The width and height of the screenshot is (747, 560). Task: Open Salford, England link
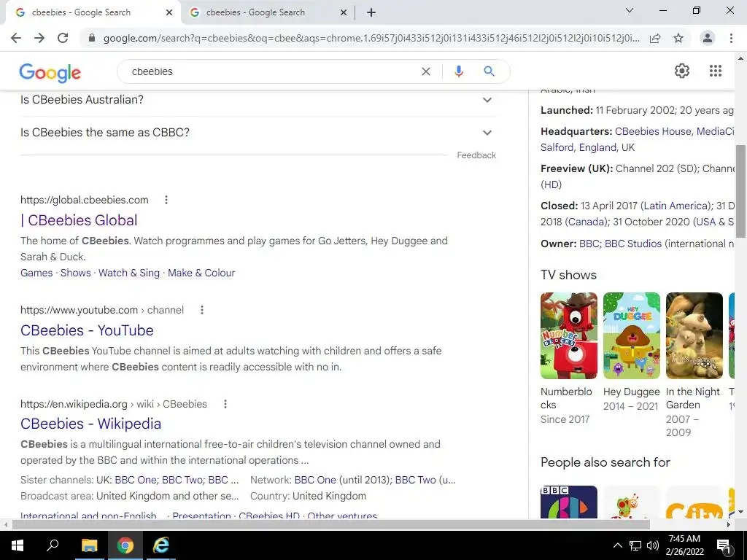578,147
